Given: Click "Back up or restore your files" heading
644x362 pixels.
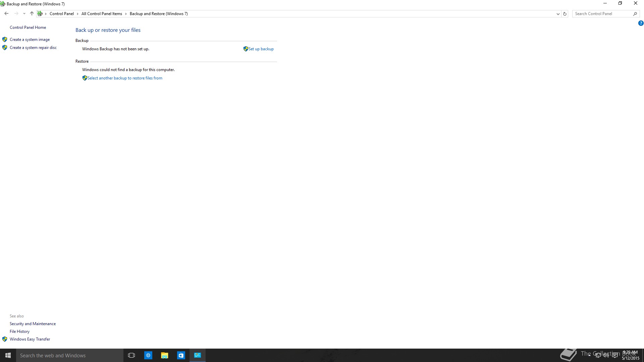Looking at the screenshot, I should pos(108,30).
